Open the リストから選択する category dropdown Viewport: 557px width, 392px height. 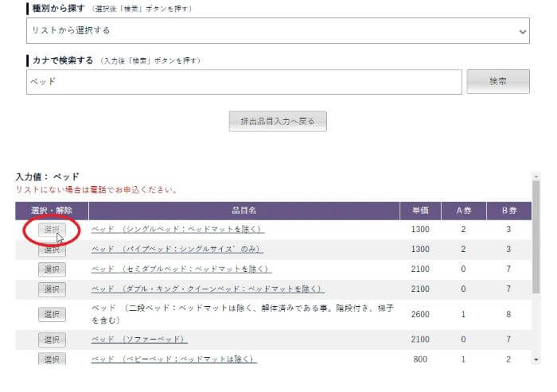click(x=278, y=31)
